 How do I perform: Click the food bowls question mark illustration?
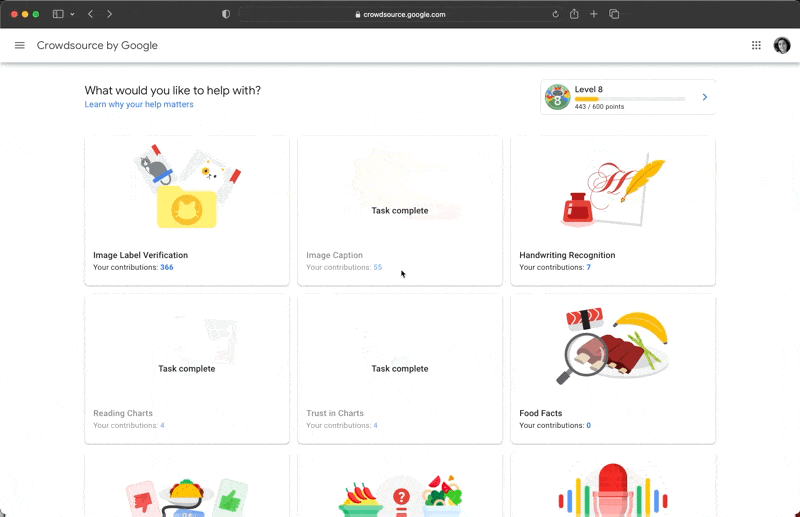400,495
